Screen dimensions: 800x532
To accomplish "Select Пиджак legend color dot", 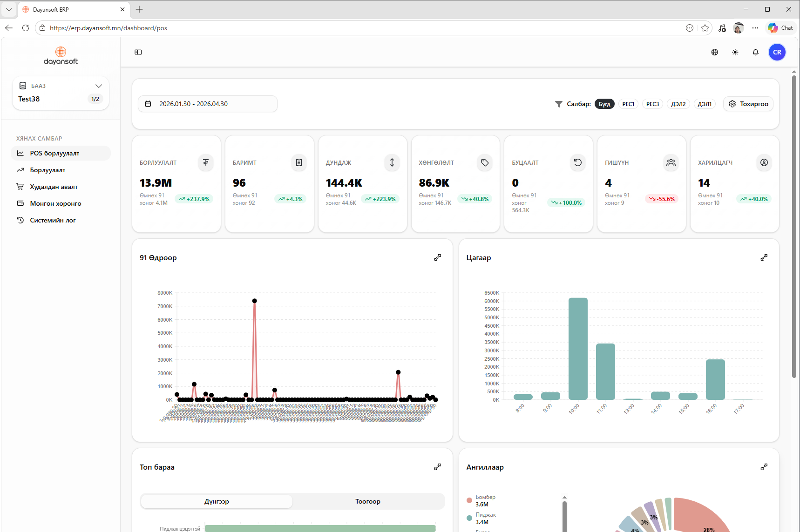I will pyautogui.click(x=469, y=518).
